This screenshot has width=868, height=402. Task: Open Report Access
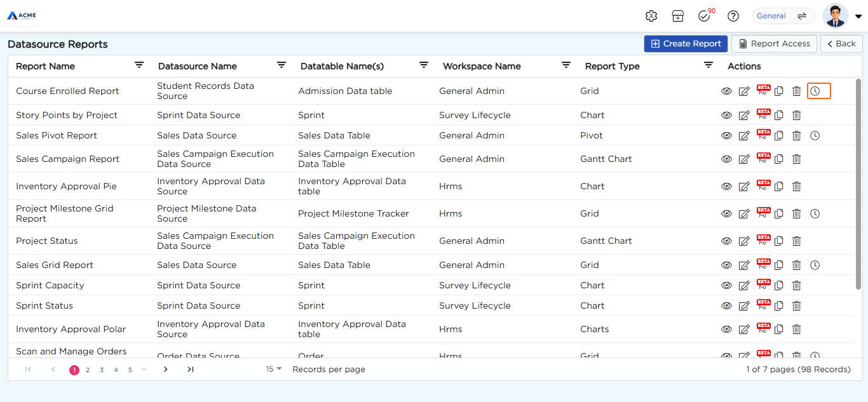[x=773, y=44]
